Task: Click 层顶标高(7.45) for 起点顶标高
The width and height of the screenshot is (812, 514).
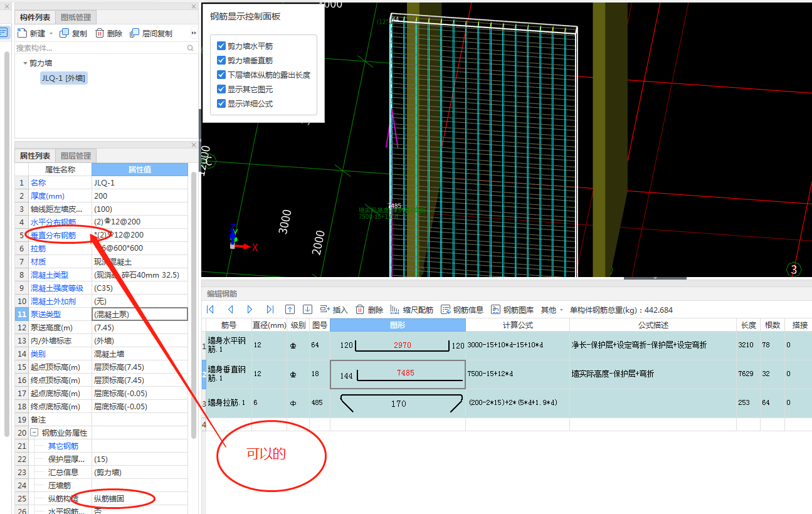Action: pos(140,367)
